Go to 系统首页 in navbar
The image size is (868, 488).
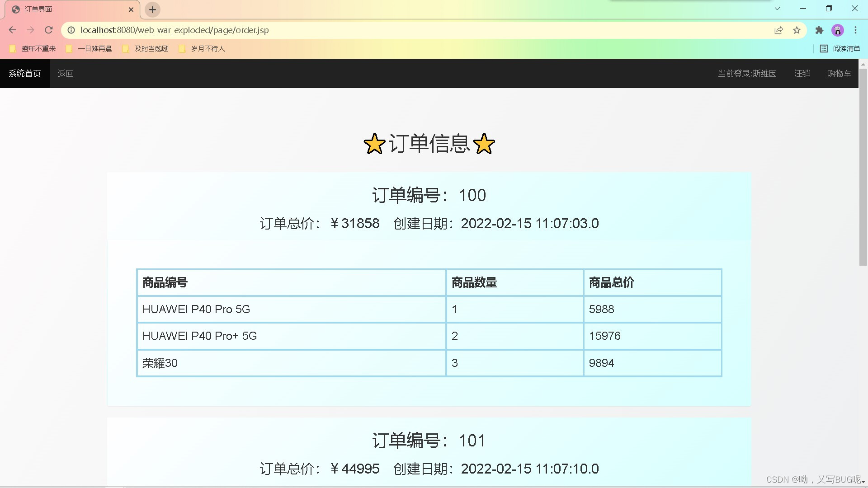coord(25,74)
